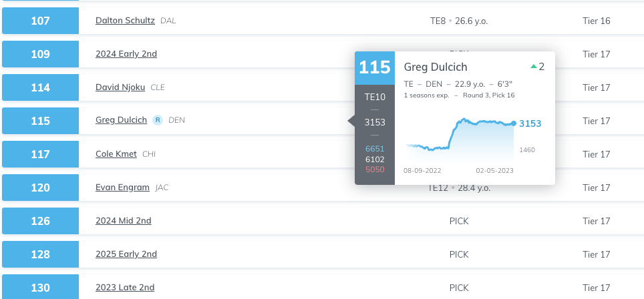Image resolution: width=644 pixels, height=299 pixels.
Task: Click the rank 114 blue badge
Action: [40, 87]
